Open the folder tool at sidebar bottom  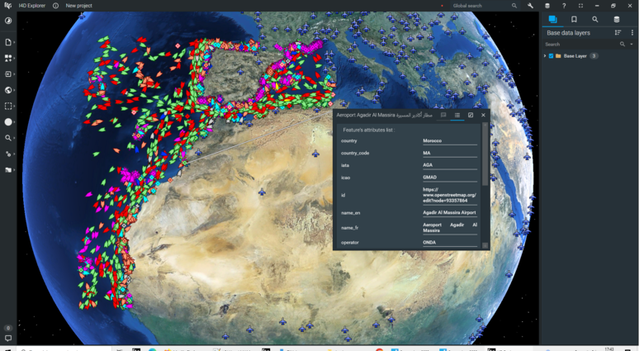(x=7, y=170)
